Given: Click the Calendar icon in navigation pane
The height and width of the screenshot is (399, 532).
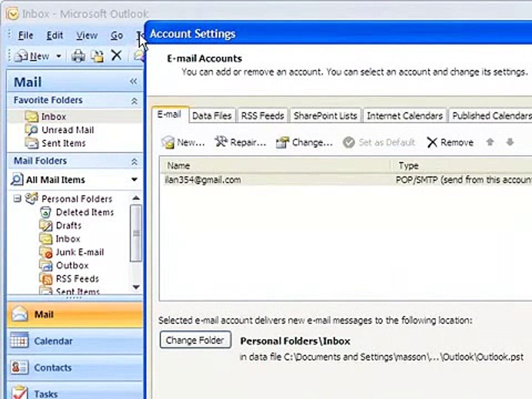Looking at the screenshot, I should pos(19,340).
